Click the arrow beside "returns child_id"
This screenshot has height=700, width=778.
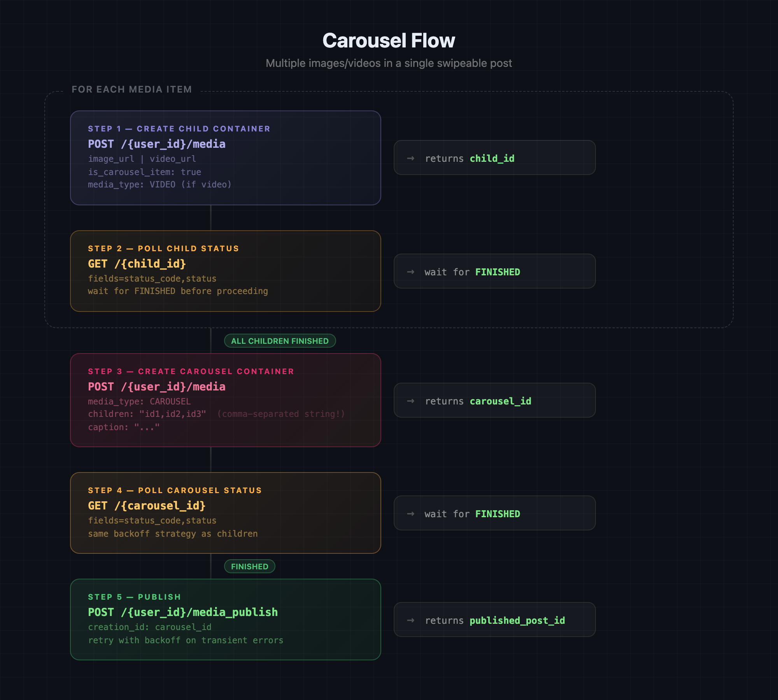(410, 158)
